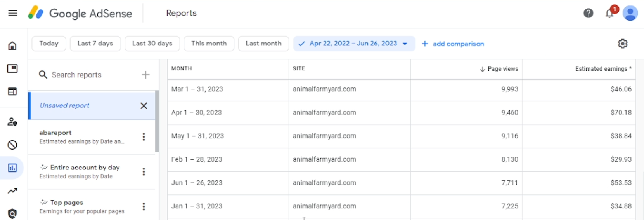Click the reports list scrollbar
Image resolution: width=644 pixels, height=220 pixels.
tap(157, 121)
